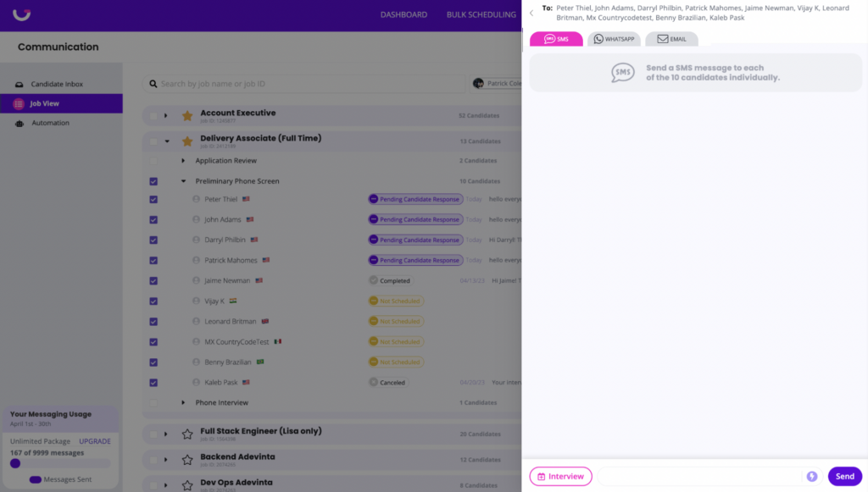Viewport: 868px width, 492px height.
Task: Click the SMS bubble icon in the info banner
Action: pyautogui.click(x=623, y=73)
